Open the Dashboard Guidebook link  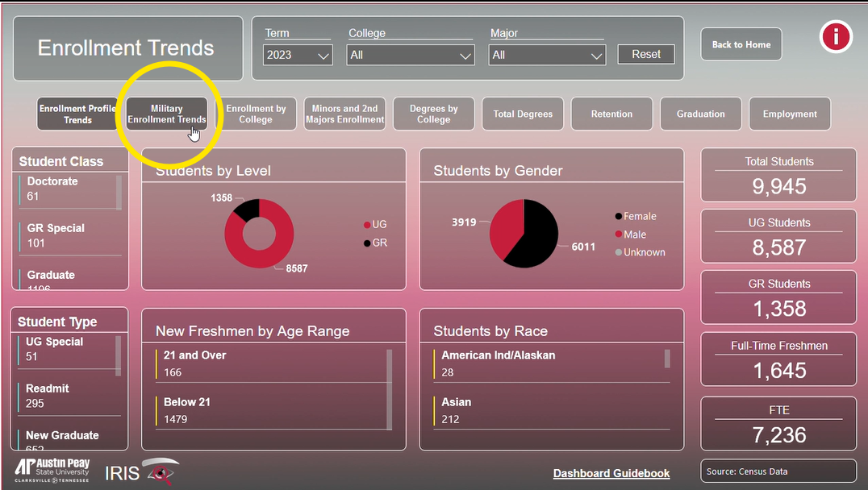[x=611, y=473]
